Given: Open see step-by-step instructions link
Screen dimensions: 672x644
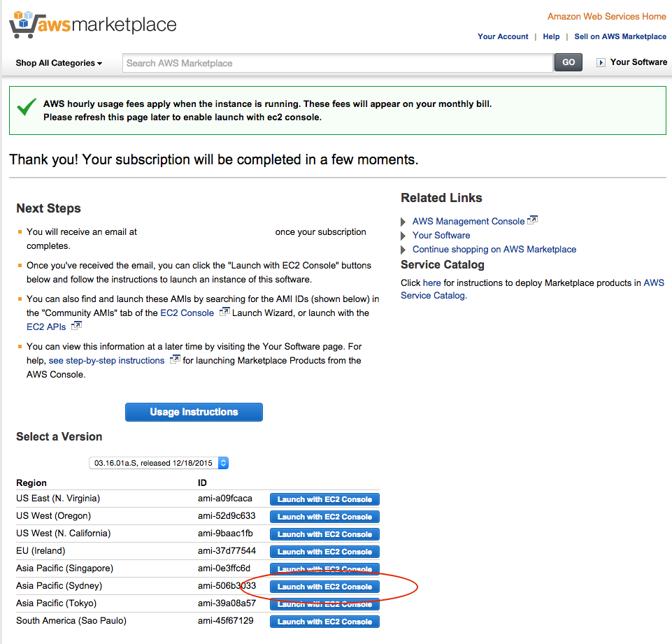Looking at the screenshot, I should (106, 360).
